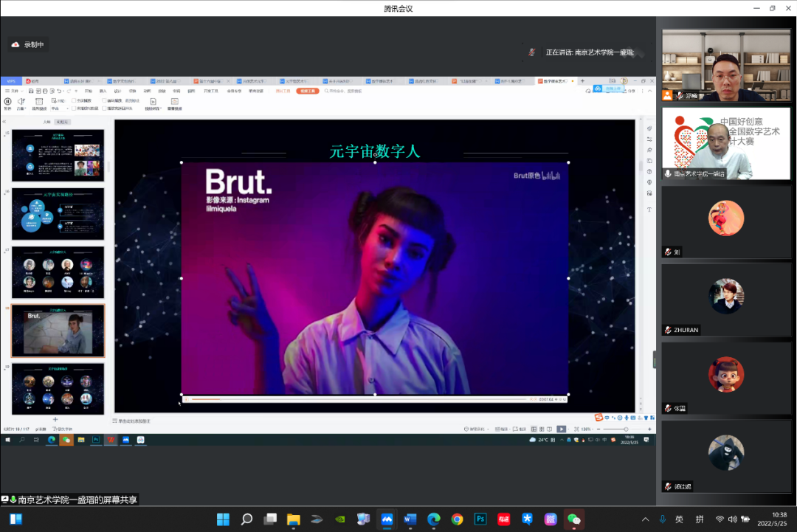Collapse the slide thumbnail panel arrows
The image size is (797, 532).
(4, 122)
